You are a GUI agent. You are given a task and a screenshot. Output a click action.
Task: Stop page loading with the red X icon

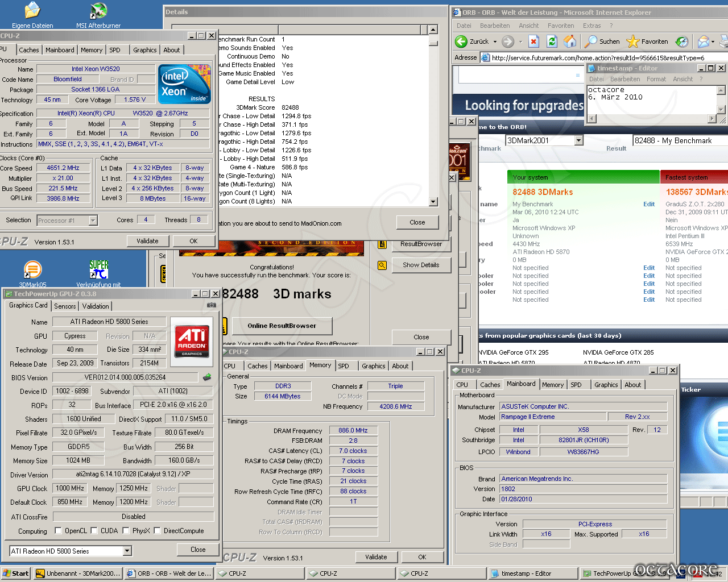(x=533, y=41)
